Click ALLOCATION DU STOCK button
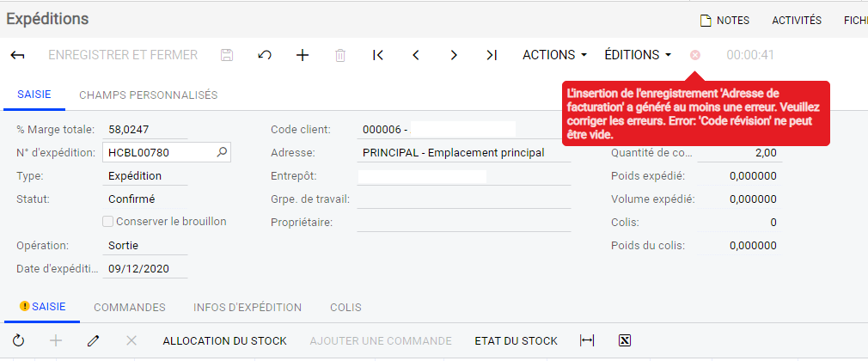Viewport: 868px width, 361px height. [225, 341]
